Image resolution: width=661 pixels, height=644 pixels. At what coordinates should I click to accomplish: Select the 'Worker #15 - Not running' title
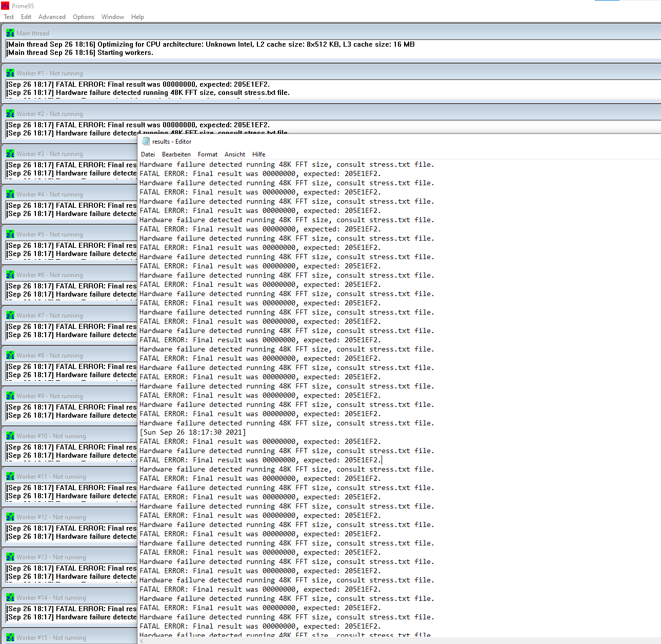click(x=51, y=638)
